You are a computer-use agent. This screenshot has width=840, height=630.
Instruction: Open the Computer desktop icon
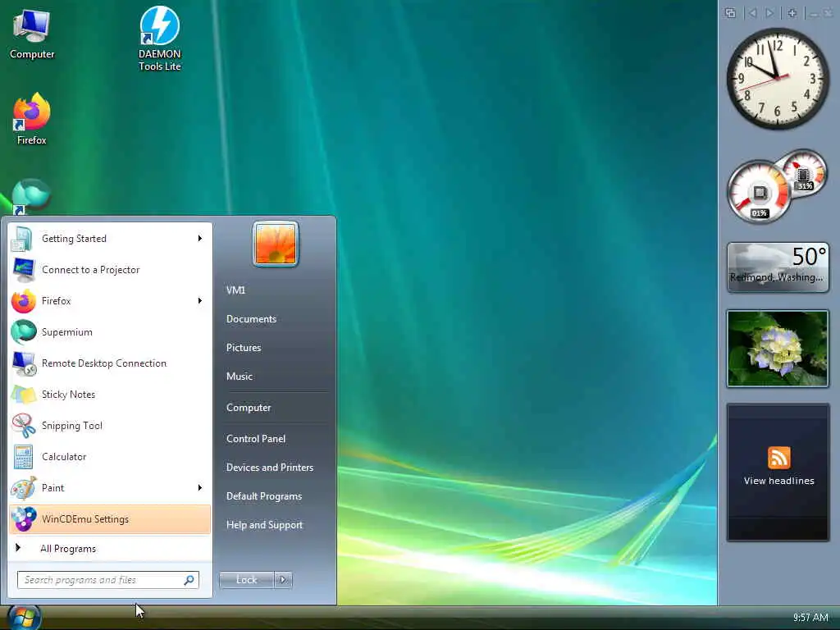pos(32,33)
